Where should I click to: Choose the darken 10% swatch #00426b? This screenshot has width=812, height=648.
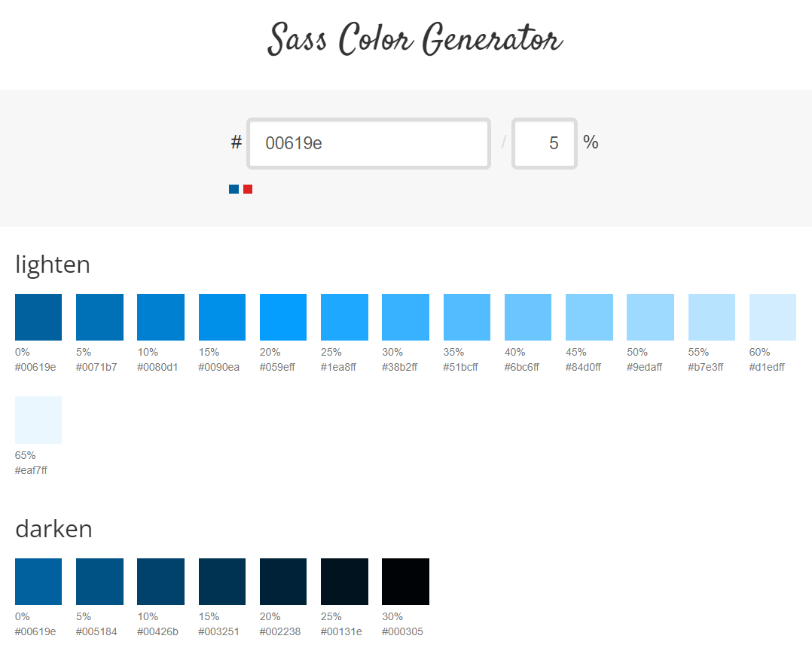pos(160,582)
